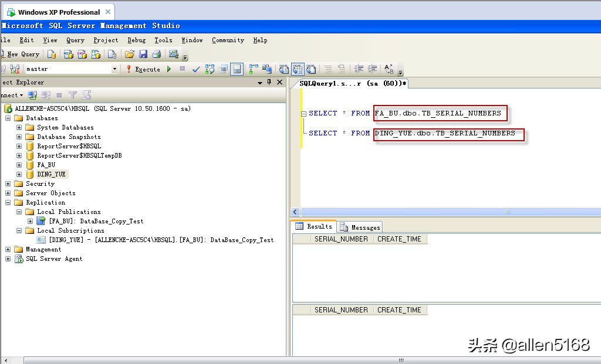Viewport: 601px width, 364px height.
Task: Open the master database dropdown
Action: [x=115, y=69]
